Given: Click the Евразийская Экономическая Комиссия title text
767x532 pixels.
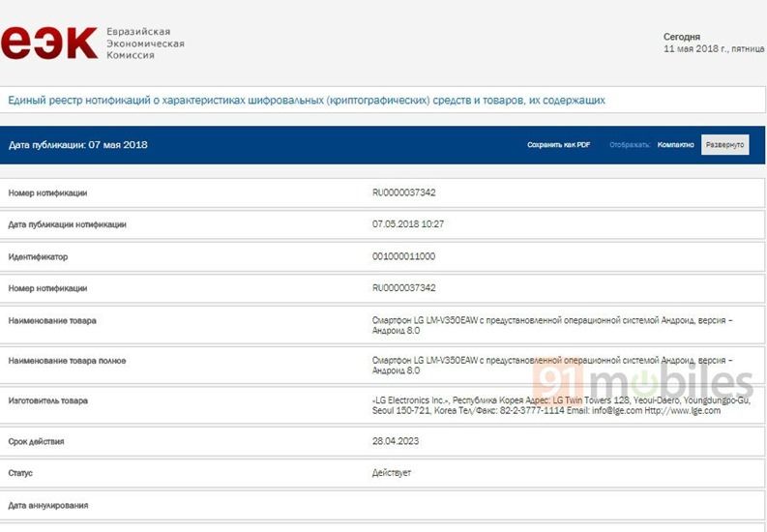Looking at the screenshot, I should click(145, 44).
